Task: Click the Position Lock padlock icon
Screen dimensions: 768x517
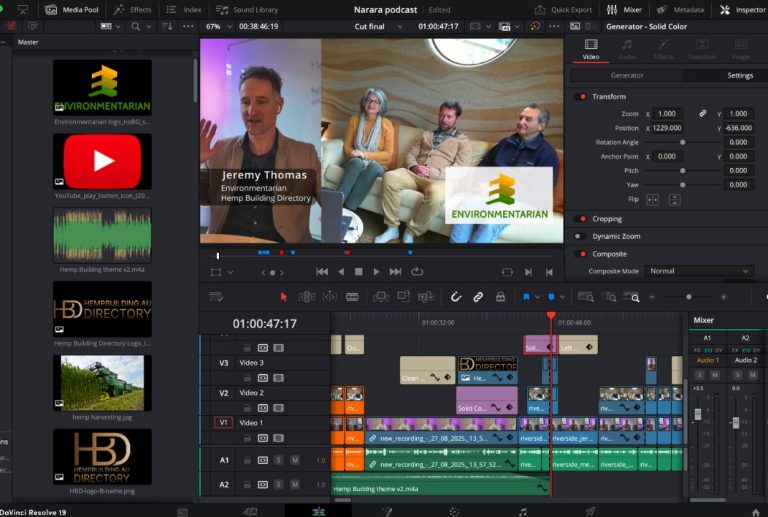Action: click(x=500, y=297)
